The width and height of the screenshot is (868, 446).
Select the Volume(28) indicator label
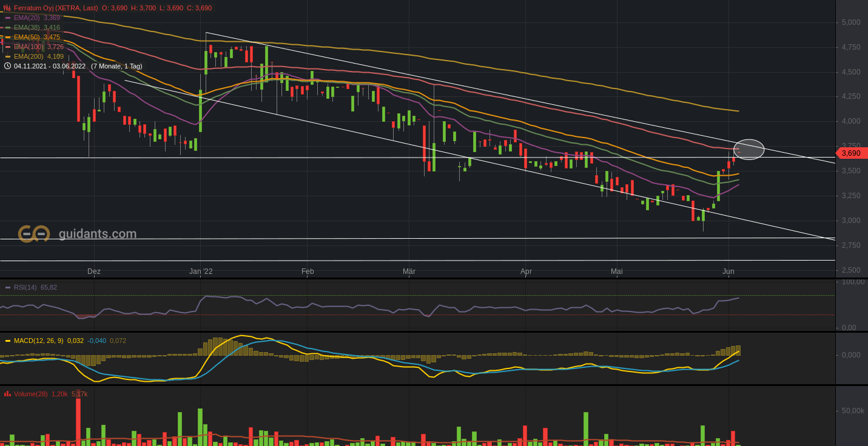pyautogui.click(x=30, y=394)
